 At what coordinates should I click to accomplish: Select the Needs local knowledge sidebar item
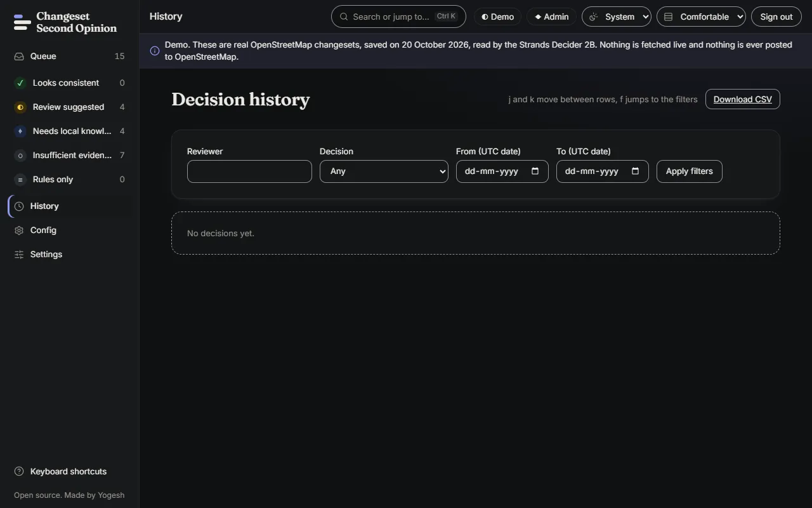[x=69, y=131]
